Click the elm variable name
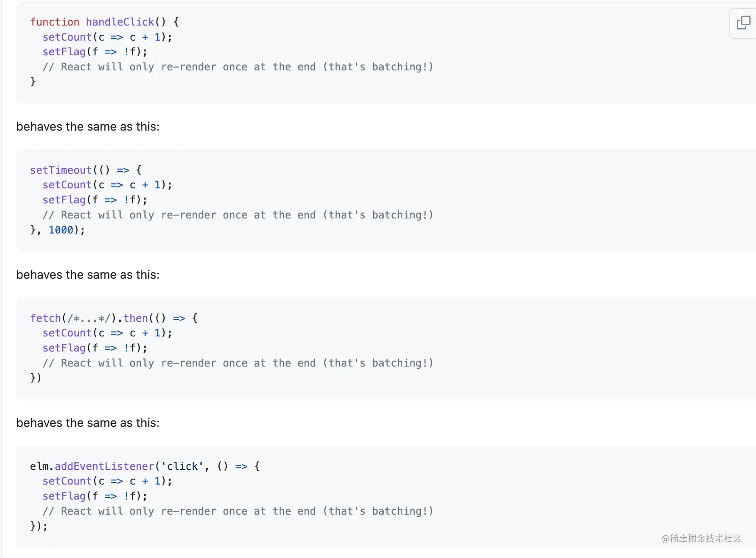The image size is (756, 558). (x=39, y=466)
